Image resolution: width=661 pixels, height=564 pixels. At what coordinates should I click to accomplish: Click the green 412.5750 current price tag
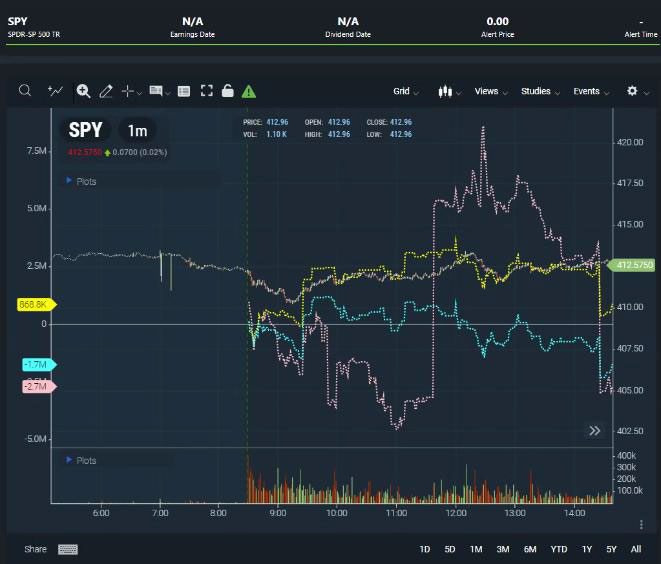[x=631, y=265]
